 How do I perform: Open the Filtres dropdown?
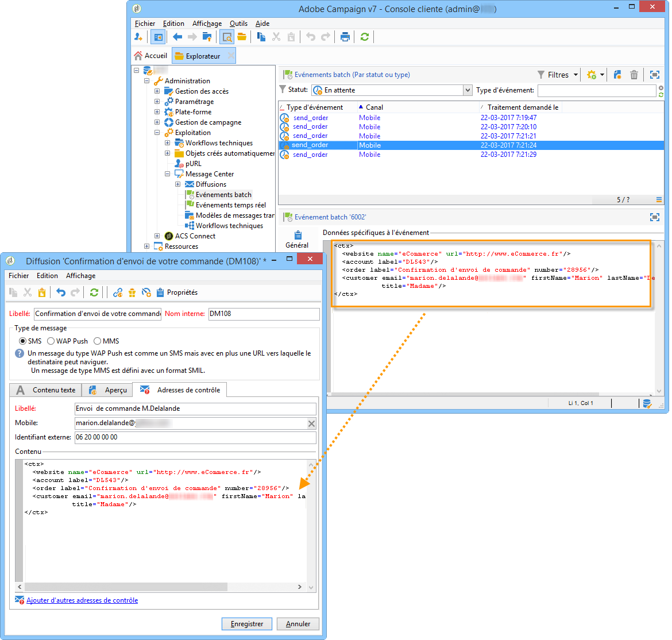558,75
